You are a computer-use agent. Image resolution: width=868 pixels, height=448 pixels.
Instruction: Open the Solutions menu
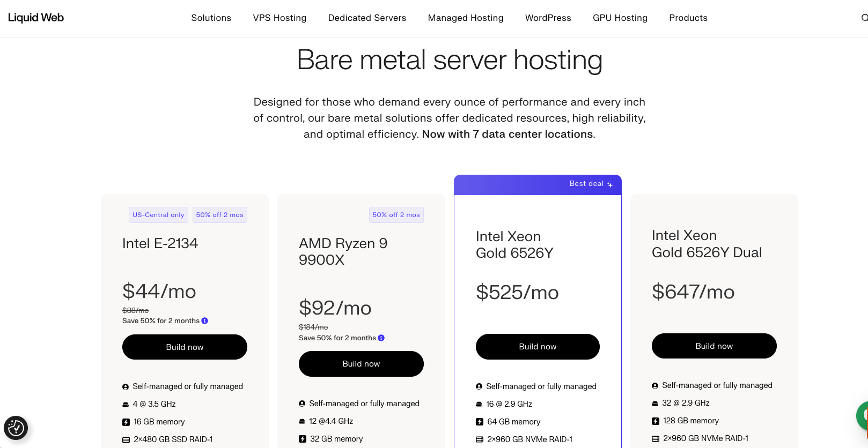coord(211,18)
